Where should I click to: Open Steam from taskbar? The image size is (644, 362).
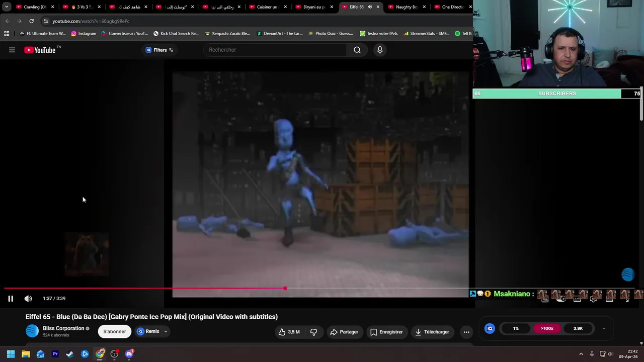click(70, 354)
